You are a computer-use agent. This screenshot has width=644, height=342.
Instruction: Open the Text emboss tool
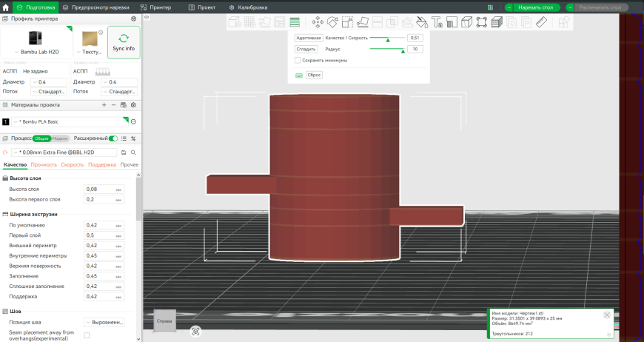tap(437, 21)
